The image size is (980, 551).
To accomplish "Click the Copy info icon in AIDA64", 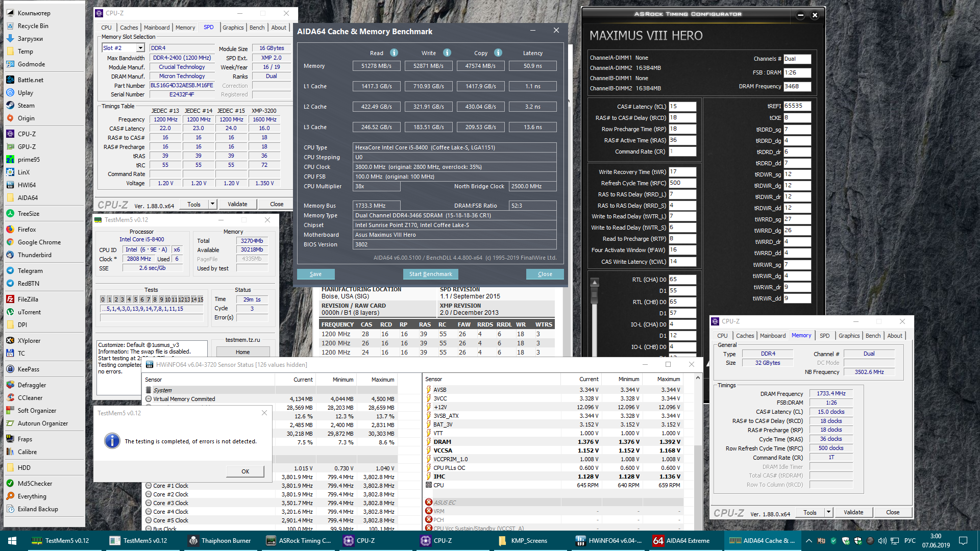I will (x=498, y=53).
